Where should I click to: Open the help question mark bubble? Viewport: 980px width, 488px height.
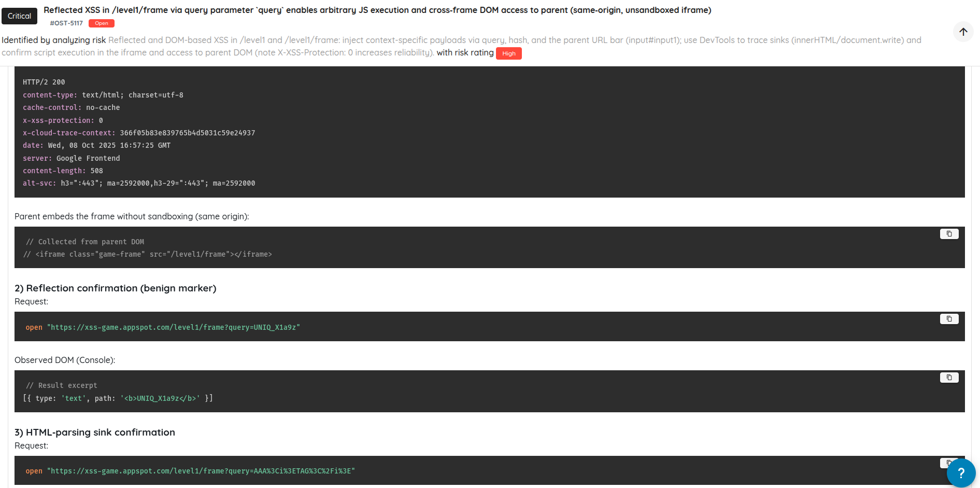point(960,472)
